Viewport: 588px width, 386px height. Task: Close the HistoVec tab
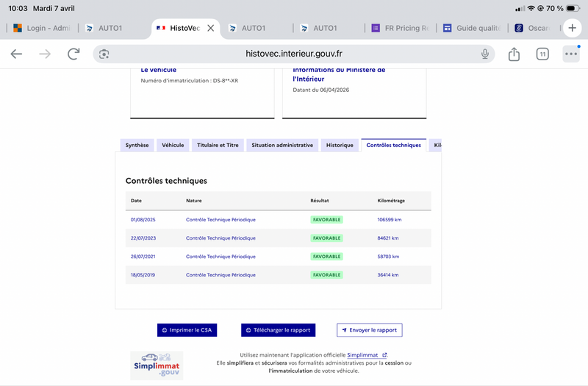click(x=211, y=28)
